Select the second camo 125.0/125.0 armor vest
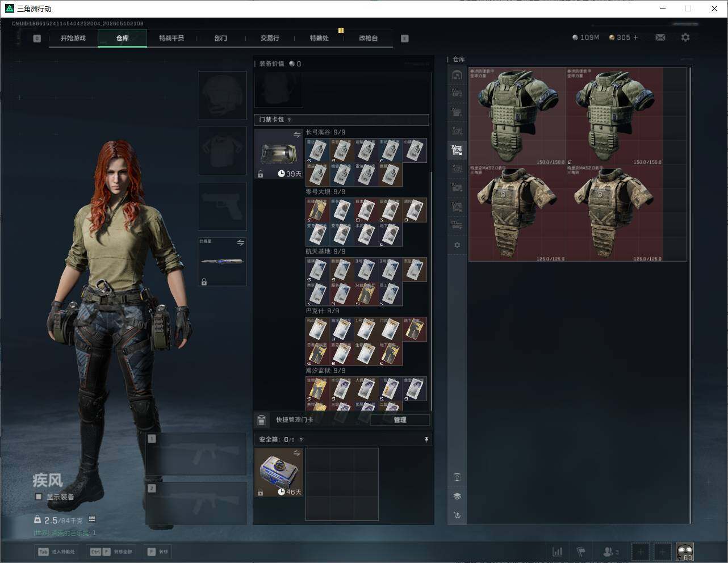Viewport: 728px width, 563px height. click(x=614, y=213)
